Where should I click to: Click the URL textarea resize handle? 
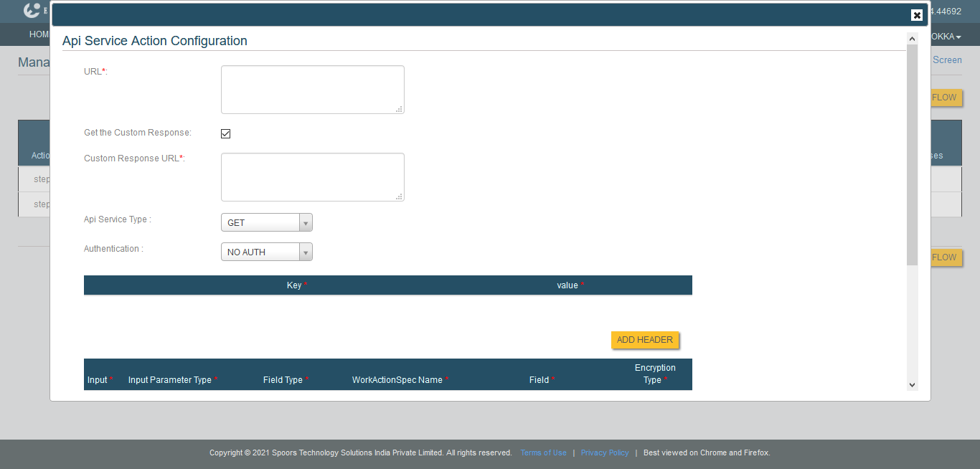tap(400, 109)
